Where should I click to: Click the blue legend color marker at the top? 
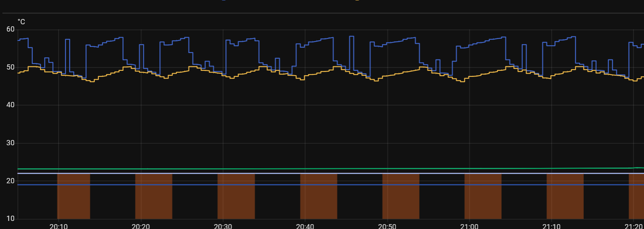point(225,0)
